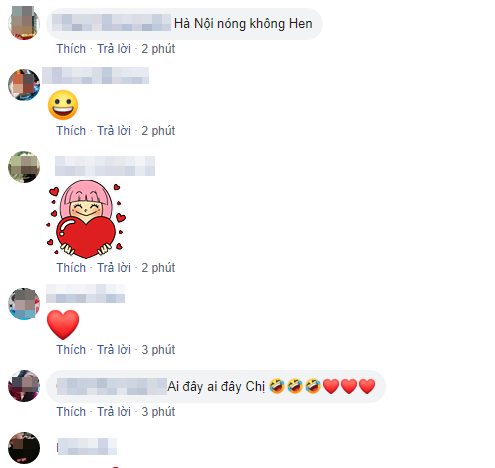This screenshot has width=495, height=468.
Task: Open the bottom commenter's dark avatar
Action: tap(24, 448)
